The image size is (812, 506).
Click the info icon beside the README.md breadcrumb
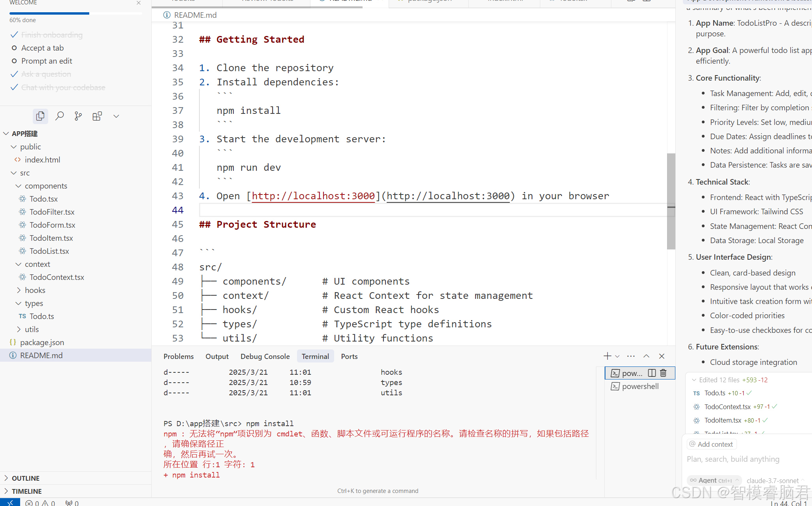tap(167, 15)
